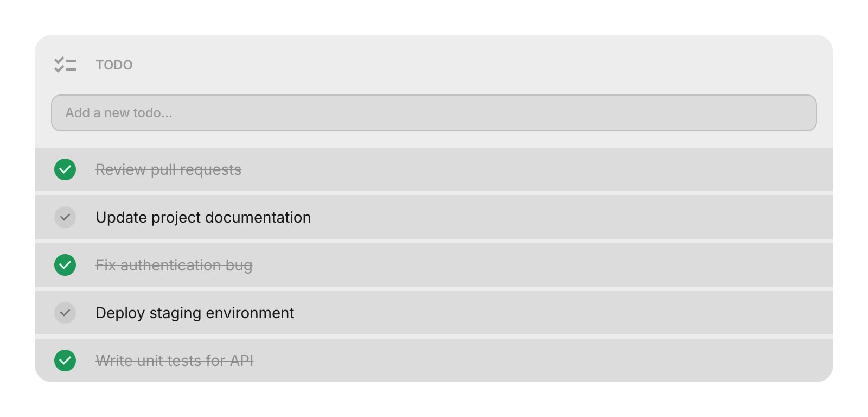The width and height of the screenshot is (868, 417).
Task: Uncheck the Fix authentication bug checkmark
Action: click(65, 265)
